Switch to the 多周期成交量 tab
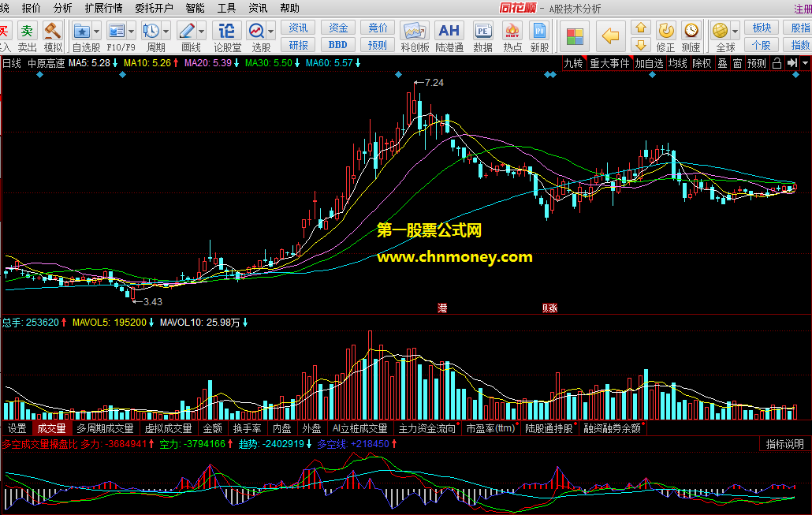 (105, 428)
